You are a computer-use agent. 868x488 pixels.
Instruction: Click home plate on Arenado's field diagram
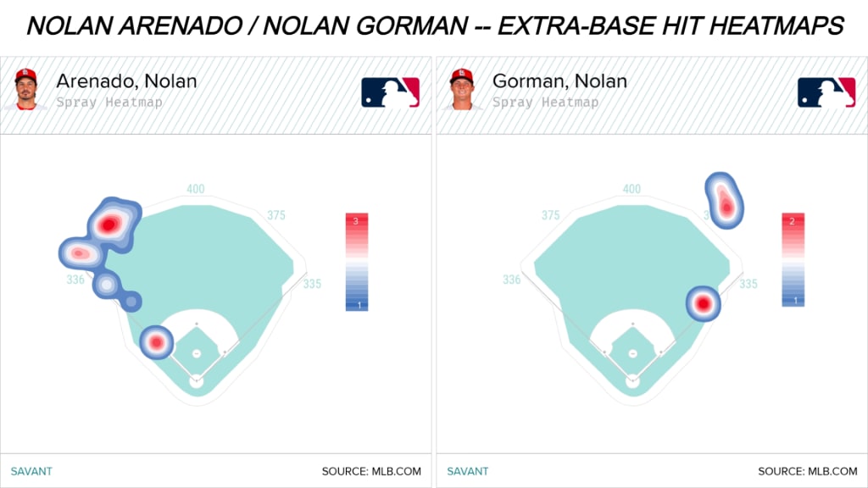pyautogui.click(x=196, y=381)
